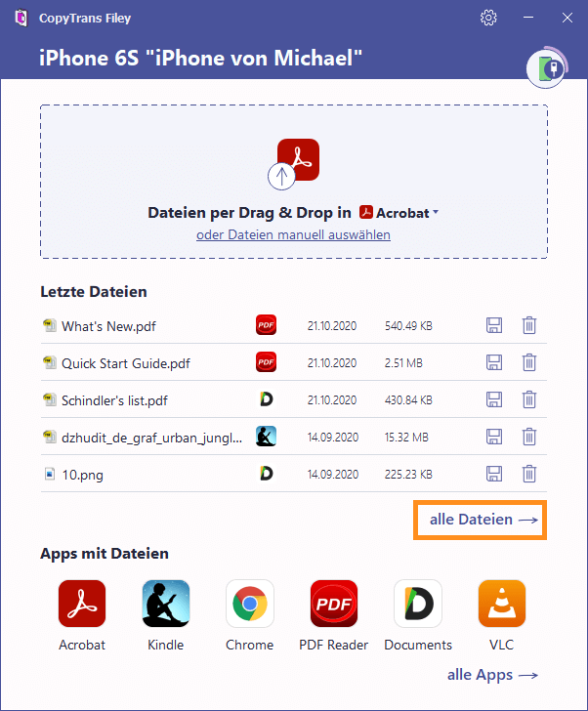Save the Schindler's list.pdf file
The image size is (588, 711).
click(494, 400)
